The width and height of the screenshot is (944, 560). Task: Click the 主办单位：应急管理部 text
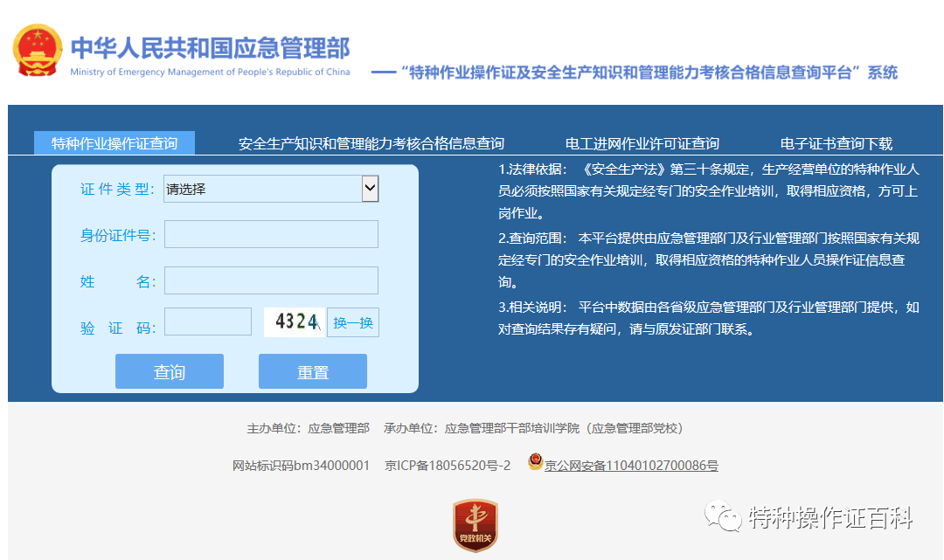(x=309, y=428)
